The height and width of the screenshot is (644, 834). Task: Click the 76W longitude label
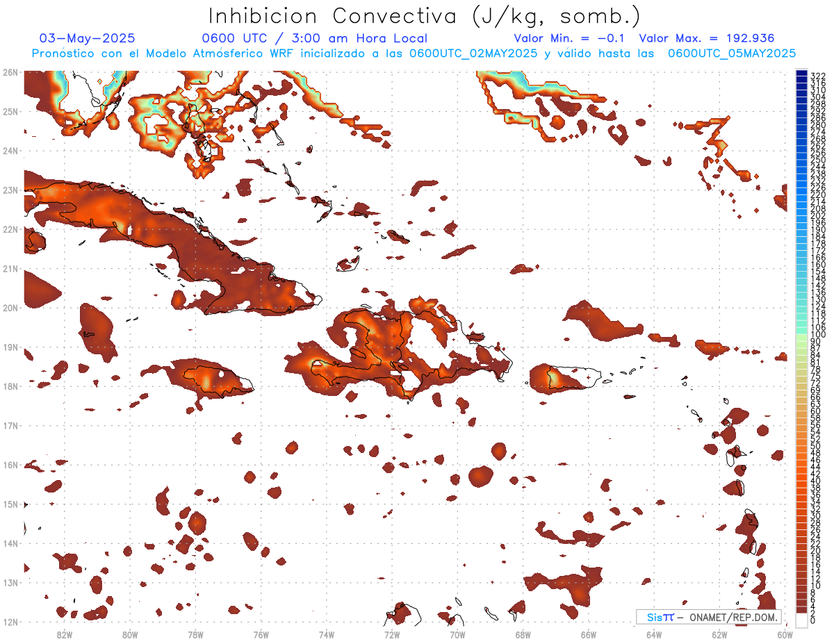pyautogui.click(x=261, y=634)
